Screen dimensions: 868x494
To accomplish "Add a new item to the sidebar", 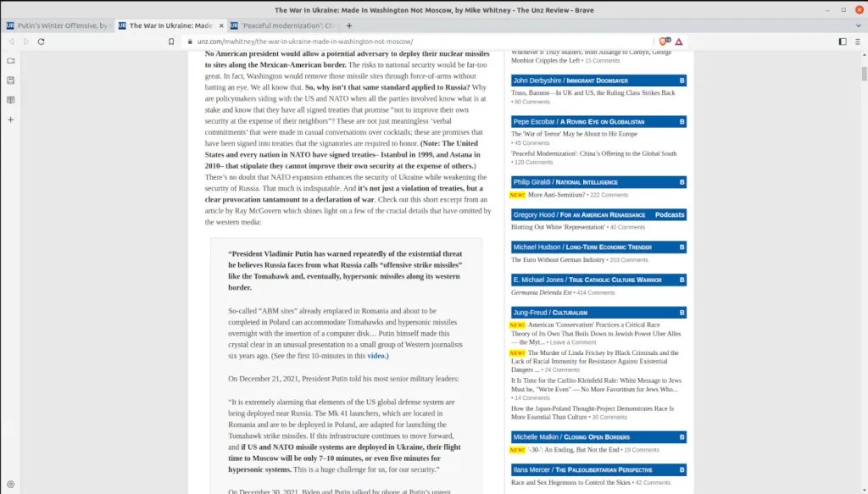I will click(11, 119).
